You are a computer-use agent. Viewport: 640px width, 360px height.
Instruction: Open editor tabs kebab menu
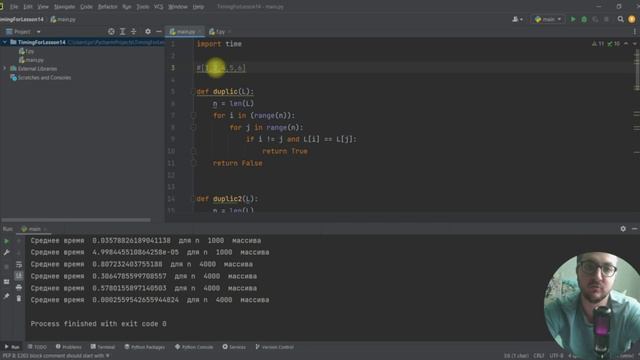[634, 31]
